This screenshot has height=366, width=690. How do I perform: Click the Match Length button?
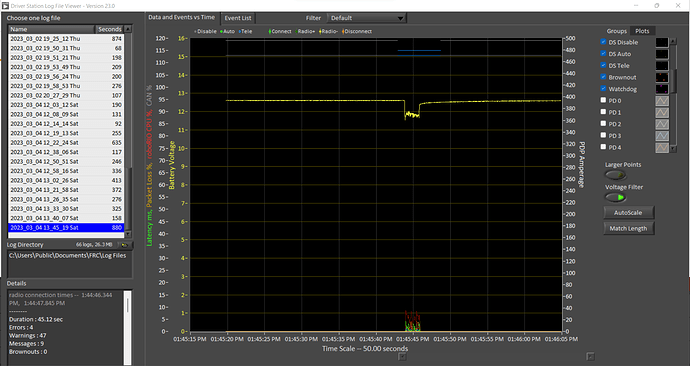pyautogui.click(x=628, y=229)
